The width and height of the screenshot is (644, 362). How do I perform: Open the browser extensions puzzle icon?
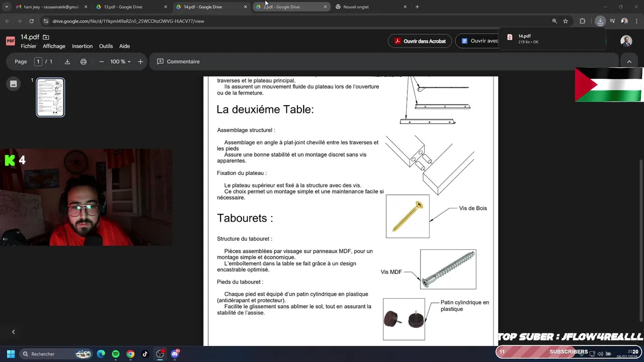point(583,21)
